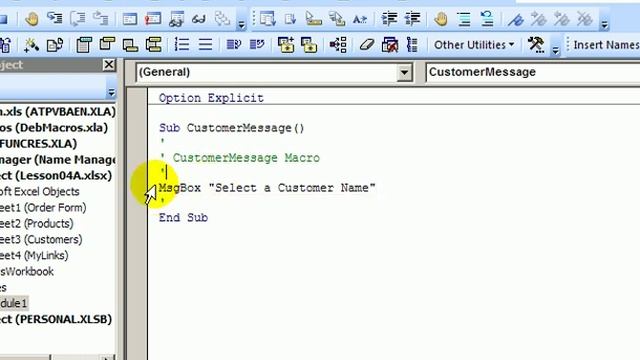
Task: Expand overflow options beside the hammer icon
Action: (555, 50)
